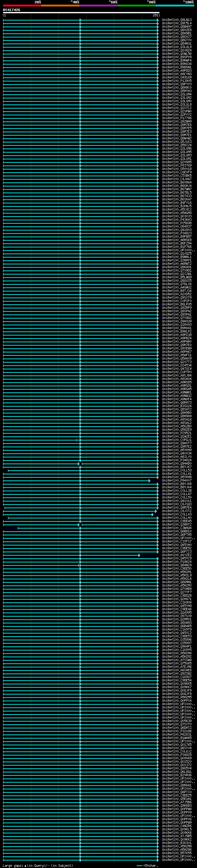Screen dimensions: 197x868
Task: Select hit label UniRef100_Q1W2E1
Action: (x=177, y=436)
